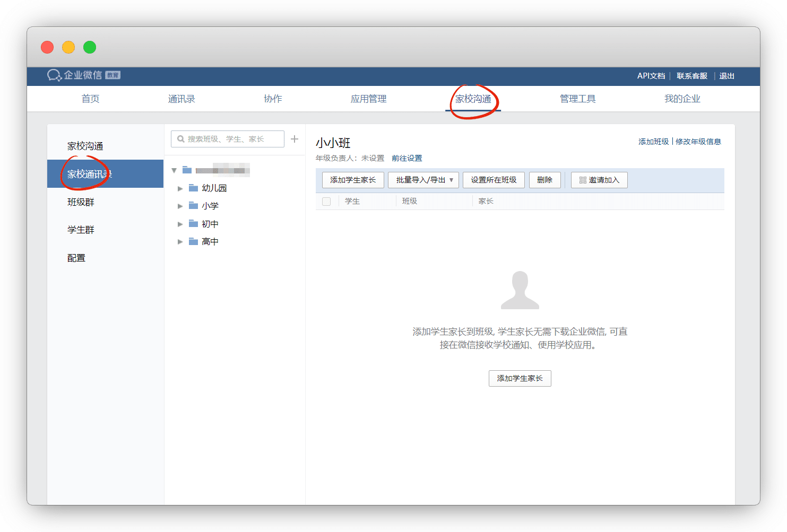This screenshot has width=787, height=532.
Task: Expand the 幼儿园 tree node arrow
Action: (180, 188)
